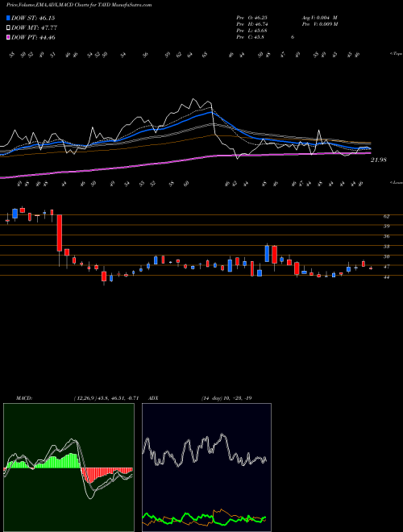
Task: Click the magenta DOW PT legend swatch
Action: [x=9, y=37]
